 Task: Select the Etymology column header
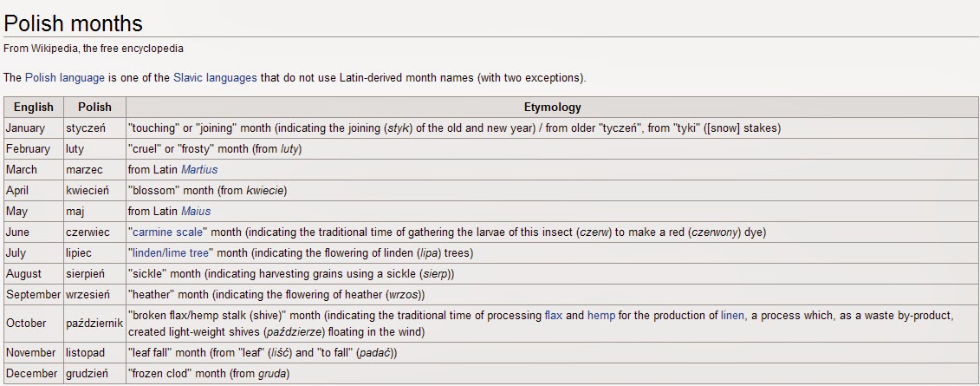(x=553, y=107)
